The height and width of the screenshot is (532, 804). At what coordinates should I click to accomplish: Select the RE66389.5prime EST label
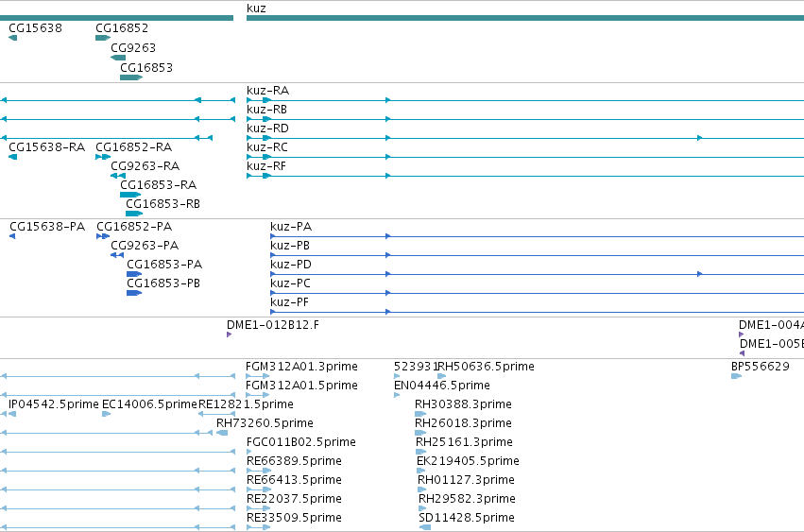pos(294,461)
